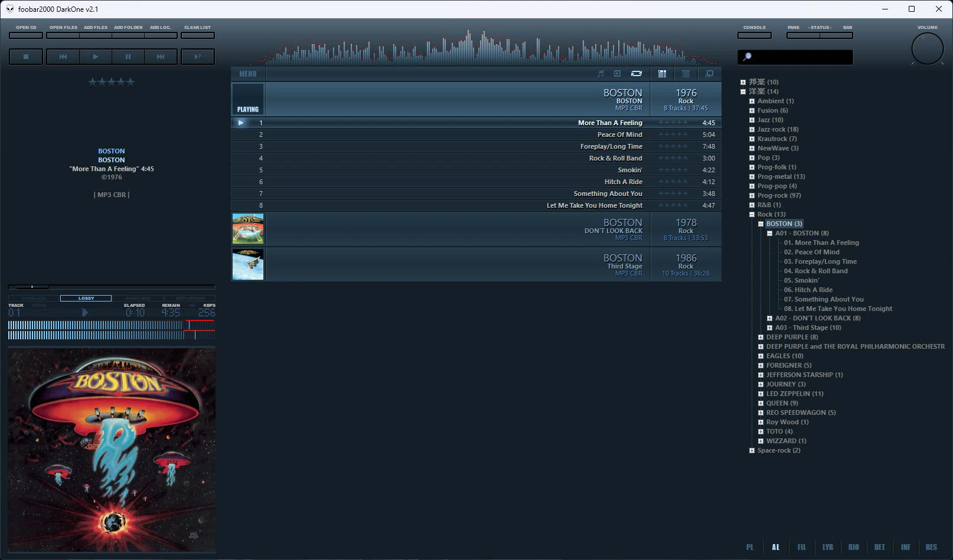953x560 pixels.
Task: Switch to the LYR panel tab
Action: 828,547
